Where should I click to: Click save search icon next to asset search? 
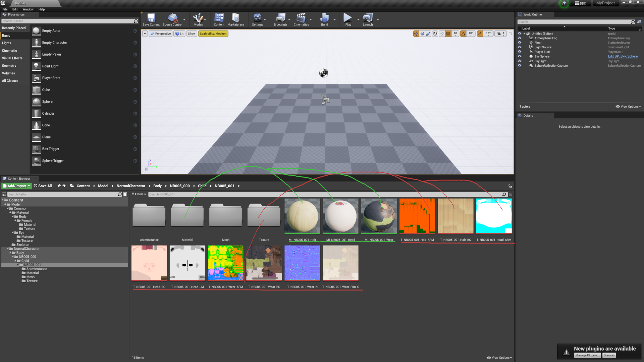click(511, 194)
